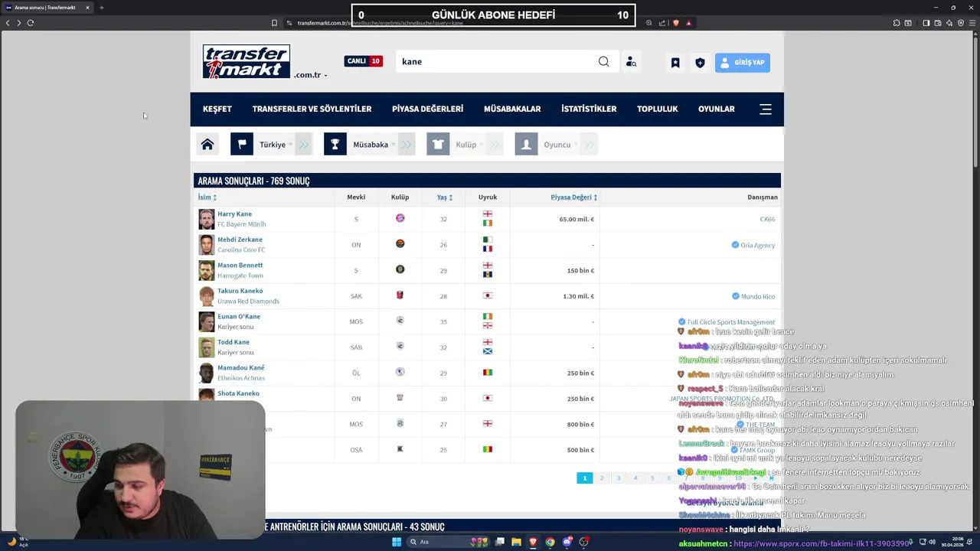Image resolution: width=980 pixels, height=551 pixels.
Task: Click the Brave shields icon in address bar
Action: [675, 23]
